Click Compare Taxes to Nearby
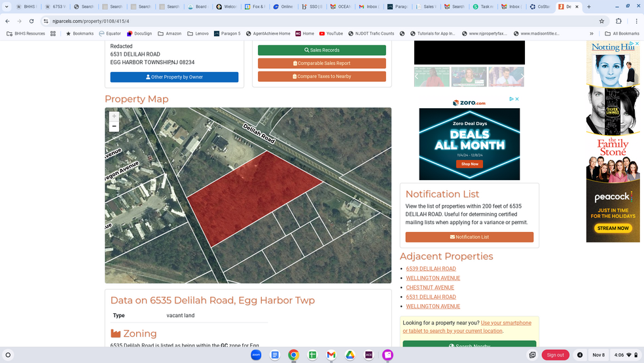This screenshot has height=363, width=644. click(x=321, y=77)
